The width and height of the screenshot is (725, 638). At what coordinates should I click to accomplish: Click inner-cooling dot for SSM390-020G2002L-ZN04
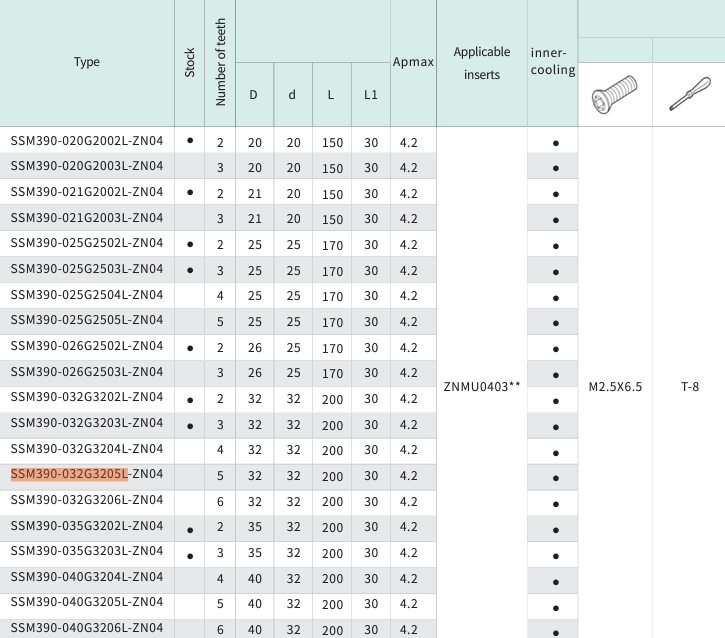tap(555, 143)
